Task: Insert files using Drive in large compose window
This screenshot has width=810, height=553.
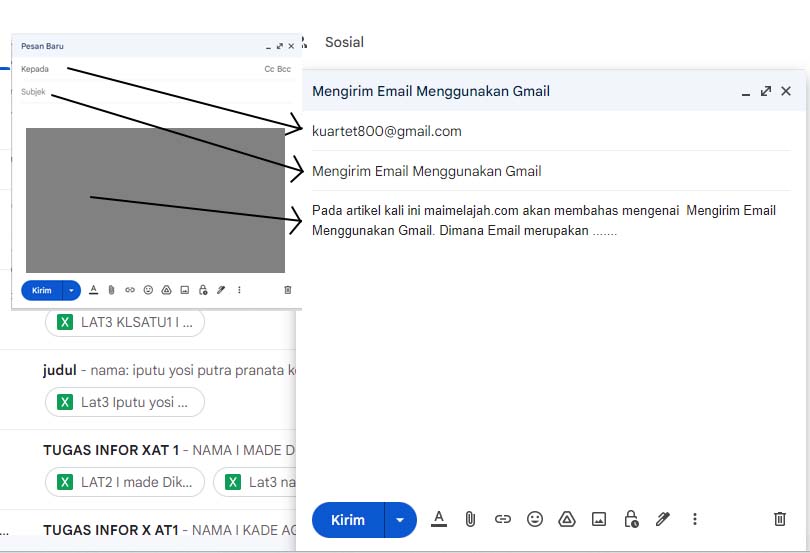Action: (567, 519)
